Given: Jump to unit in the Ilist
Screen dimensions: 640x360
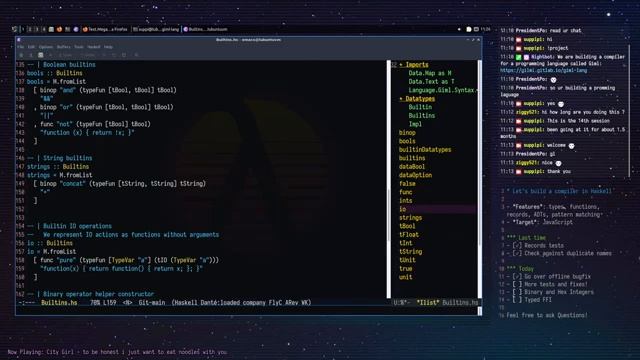Looking at the screenshot, I should (405, 277).
